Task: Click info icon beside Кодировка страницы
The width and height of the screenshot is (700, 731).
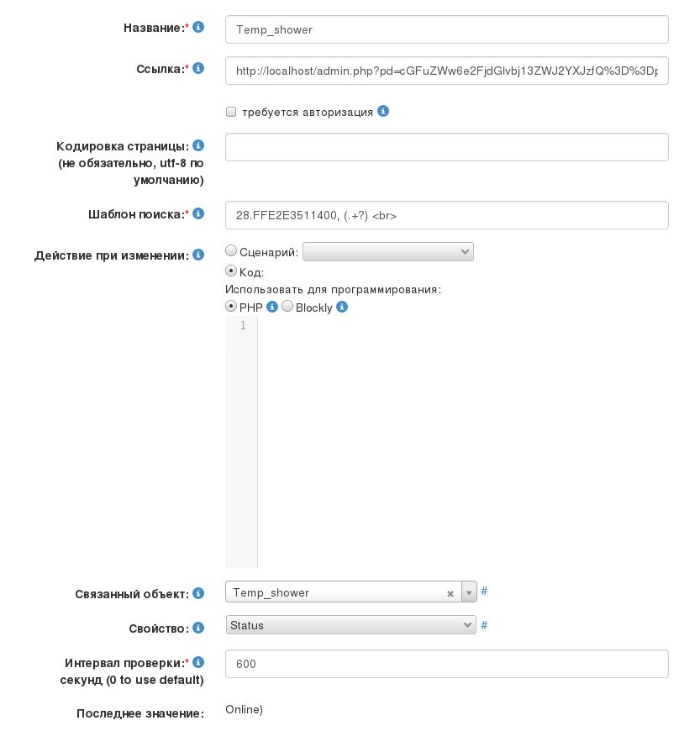Action: (199, 145)
